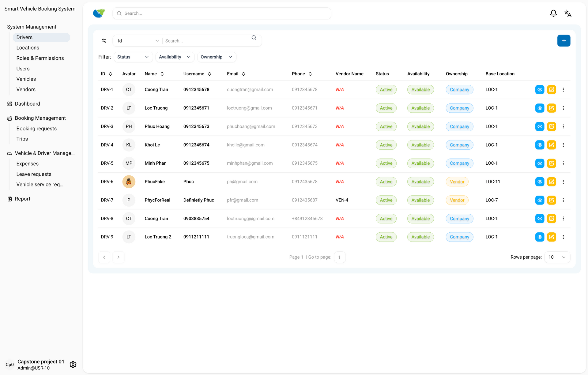Screen dimensions: 588x375
Task: Click the search magnifier icon in the Id search box
Action: click(254, 38)
